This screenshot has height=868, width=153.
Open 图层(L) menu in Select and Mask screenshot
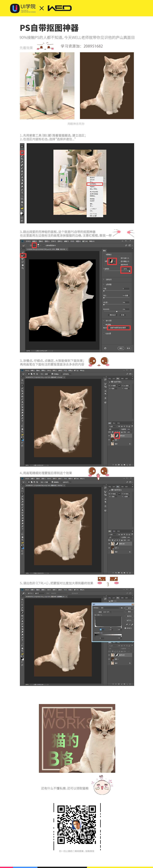coord(47,241)
